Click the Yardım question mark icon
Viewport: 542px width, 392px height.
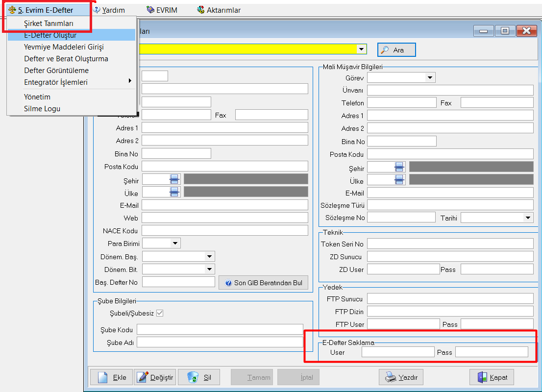[x=97, y=10]
